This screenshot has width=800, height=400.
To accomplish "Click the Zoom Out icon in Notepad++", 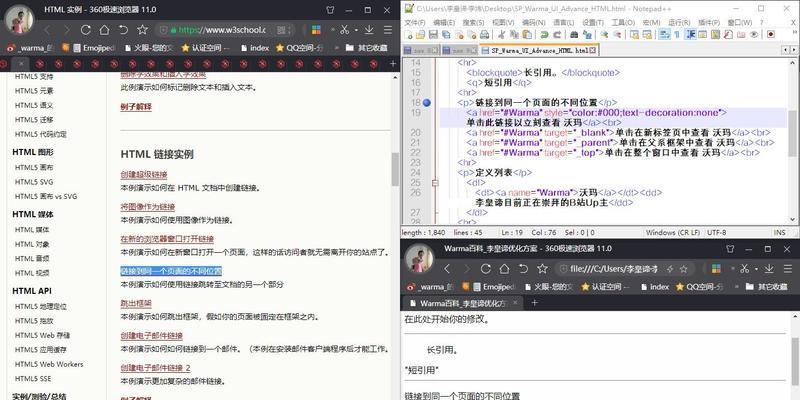I will tap(617, 35).
